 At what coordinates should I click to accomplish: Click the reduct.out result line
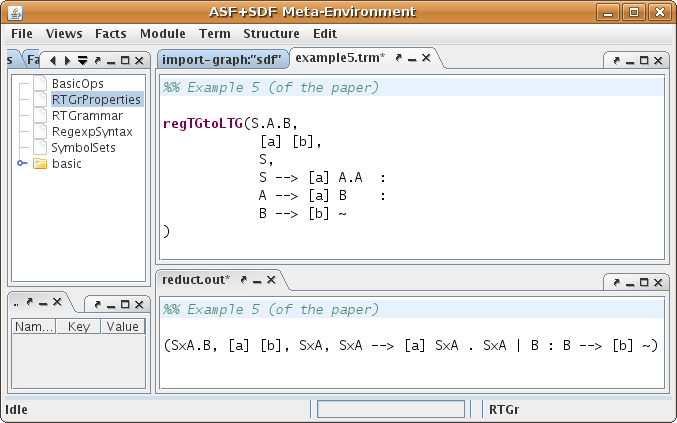click(x=411, y=345)
